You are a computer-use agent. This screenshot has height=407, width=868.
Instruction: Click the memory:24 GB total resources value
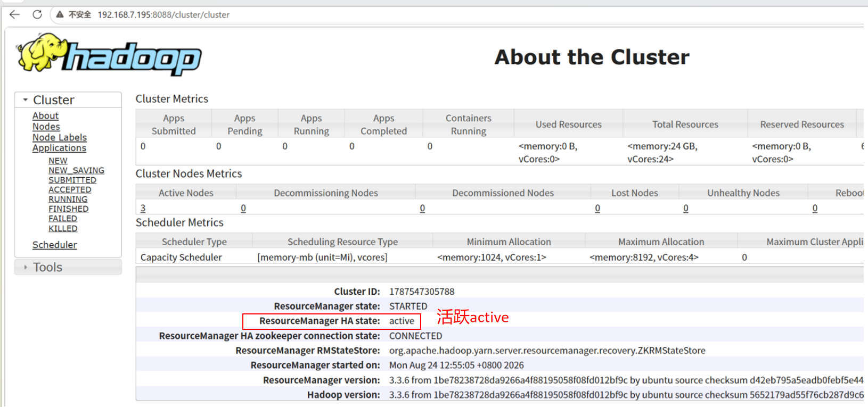tap(662, 152)
